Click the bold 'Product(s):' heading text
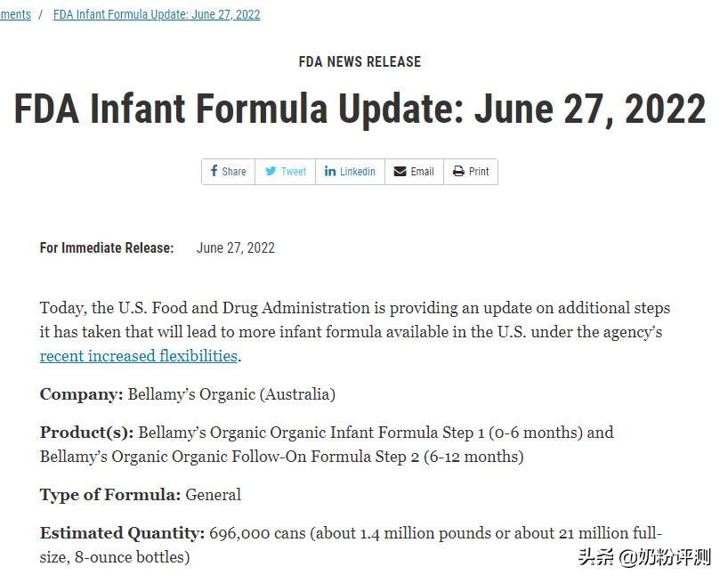Screen dimensions: 728x583 (86, 433)
